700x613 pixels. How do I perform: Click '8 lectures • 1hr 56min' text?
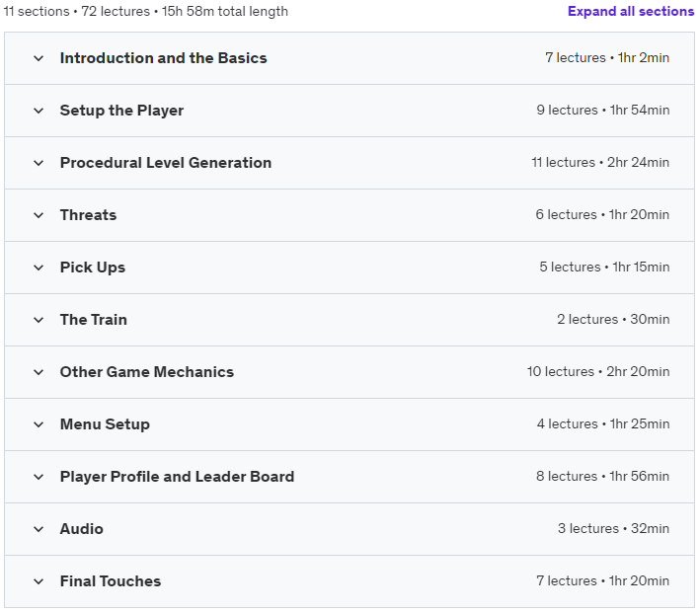(x=602, y=476)
